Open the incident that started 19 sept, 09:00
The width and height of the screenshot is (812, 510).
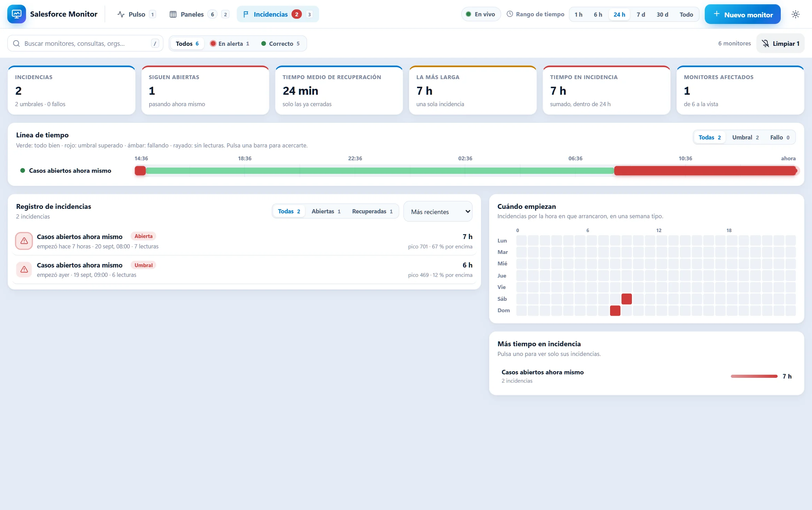(244, 270)
